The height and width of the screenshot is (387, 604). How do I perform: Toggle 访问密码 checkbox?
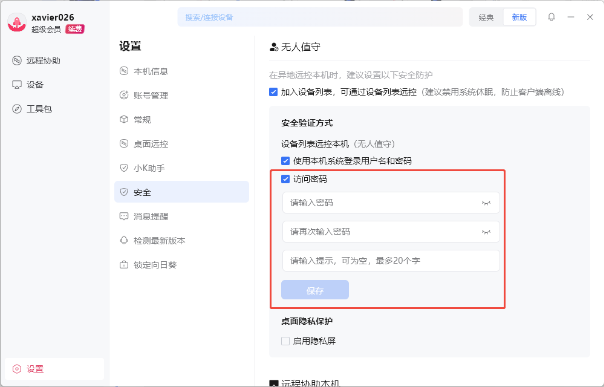(x=285, y=179)
